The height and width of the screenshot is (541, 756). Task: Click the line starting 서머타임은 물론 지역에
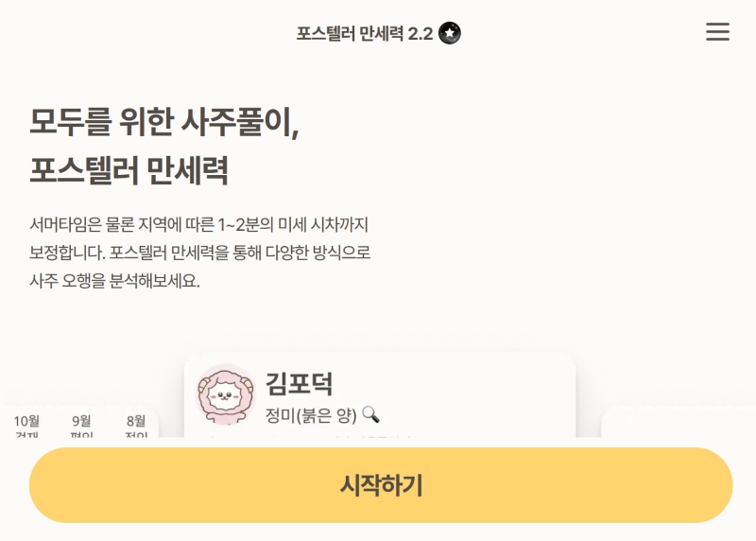coord(199,224)
